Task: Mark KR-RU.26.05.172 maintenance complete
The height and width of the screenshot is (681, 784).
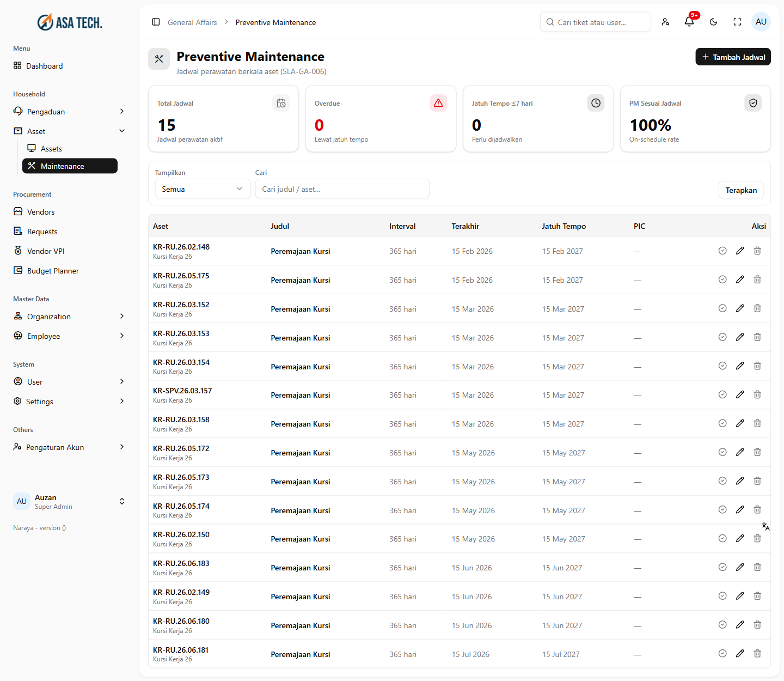Action: (x=722, y=452)
